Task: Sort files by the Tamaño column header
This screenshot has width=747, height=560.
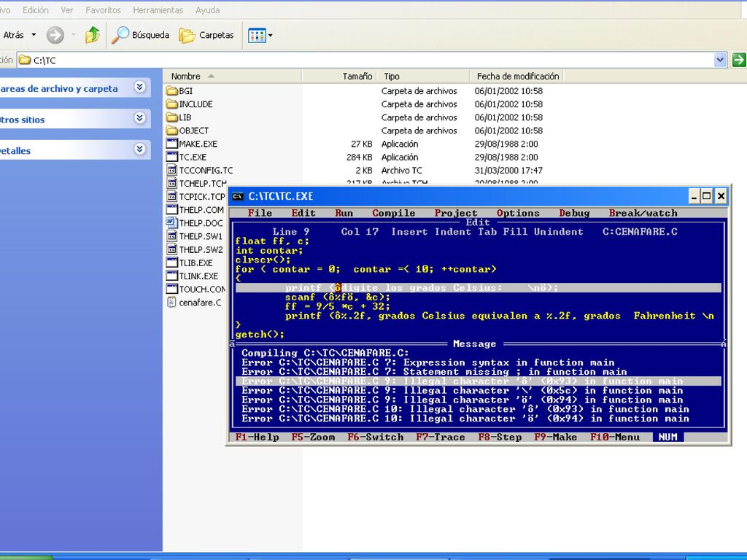Action: 339,76
